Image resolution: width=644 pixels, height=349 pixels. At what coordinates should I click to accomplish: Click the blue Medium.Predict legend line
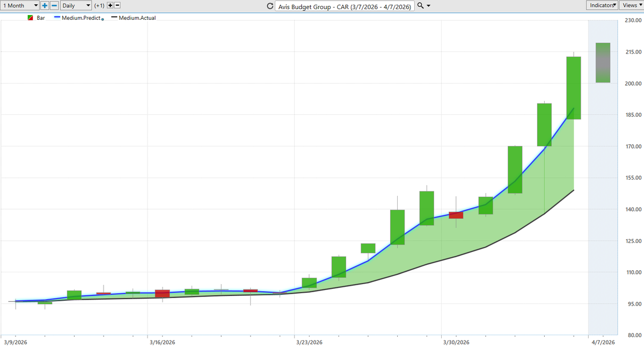pos(57,18)
